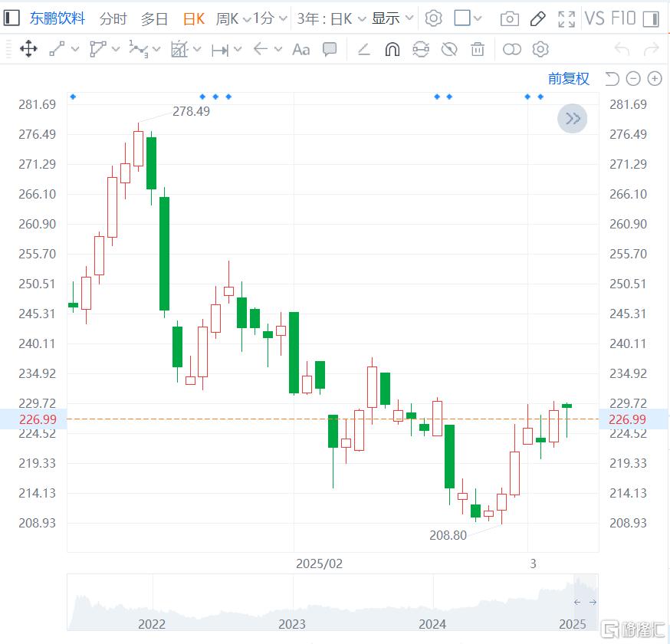
Task: Open drawing settings gear in toolbar
Action: tap(540, 50)
